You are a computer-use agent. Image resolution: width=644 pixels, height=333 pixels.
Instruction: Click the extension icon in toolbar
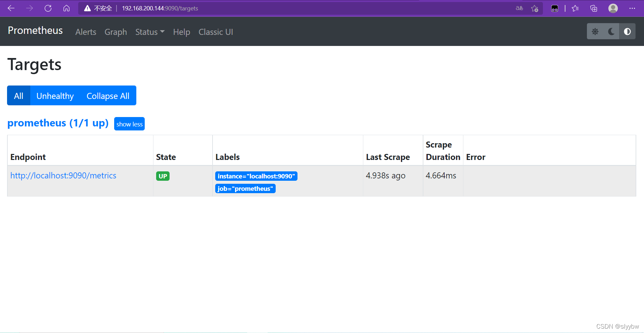[x=555, y=8]
